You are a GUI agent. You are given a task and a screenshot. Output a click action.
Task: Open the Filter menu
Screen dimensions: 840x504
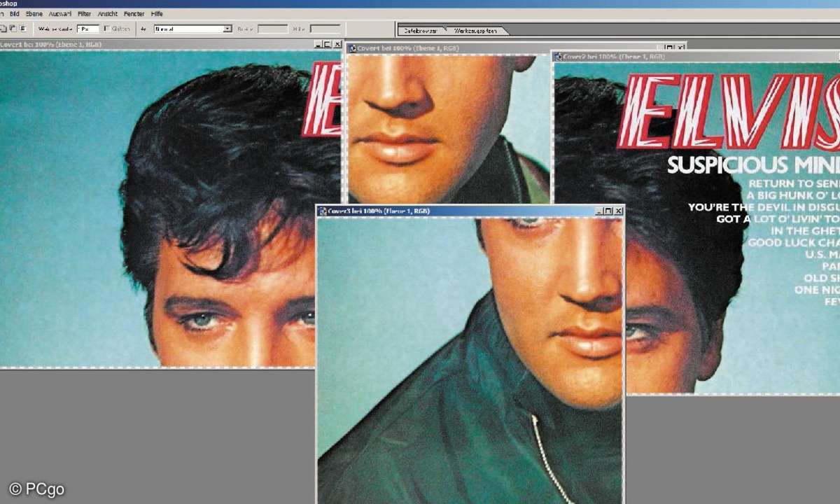[85, 14]
